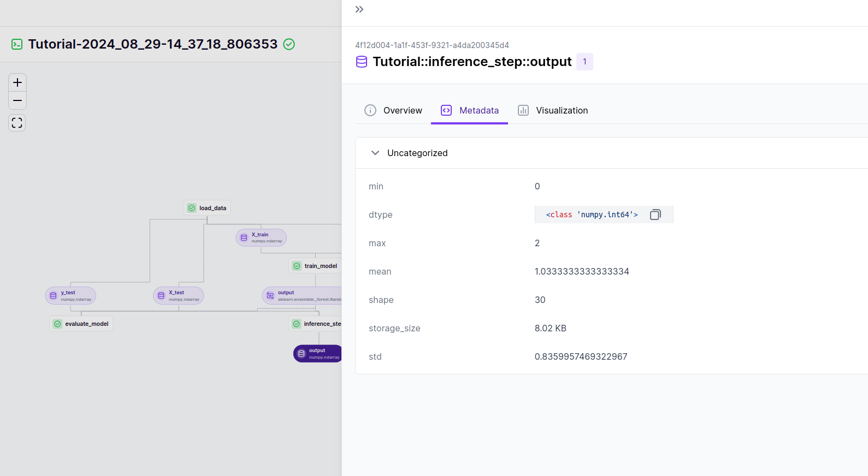
Task: Collapse the side panel with double chevron
Action: coord(359,9)
